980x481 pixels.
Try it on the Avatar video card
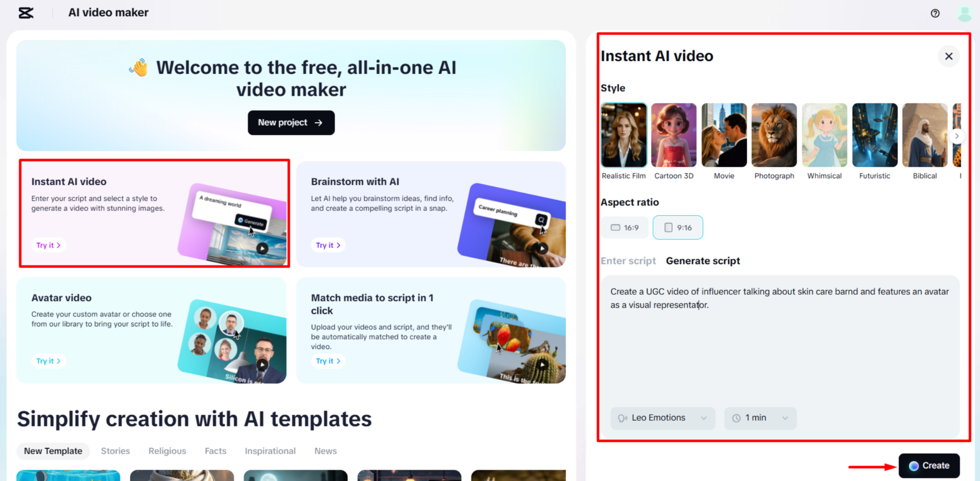pos(48,361)
